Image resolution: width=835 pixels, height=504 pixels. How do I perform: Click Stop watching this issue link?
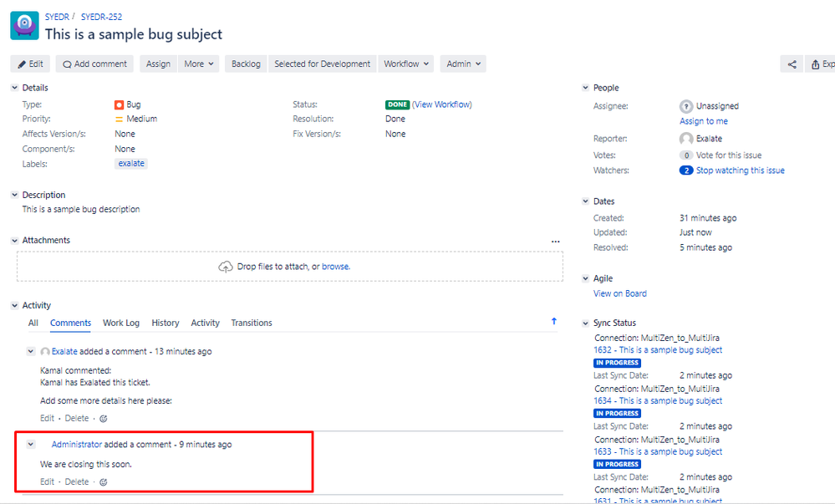[741, 171]
